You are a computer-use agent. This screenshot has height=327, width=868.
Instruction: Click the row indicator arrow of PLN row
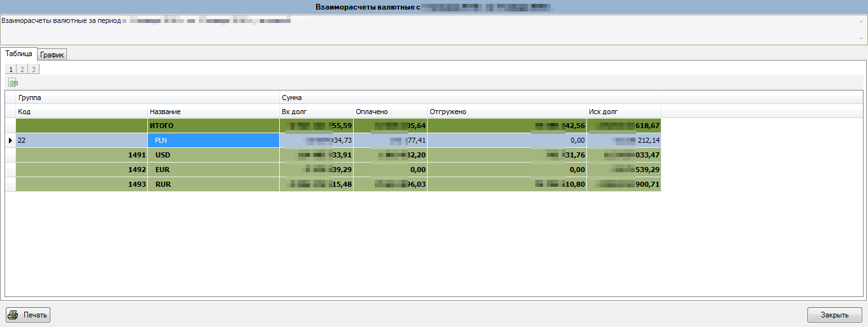[x=10, y=140]
